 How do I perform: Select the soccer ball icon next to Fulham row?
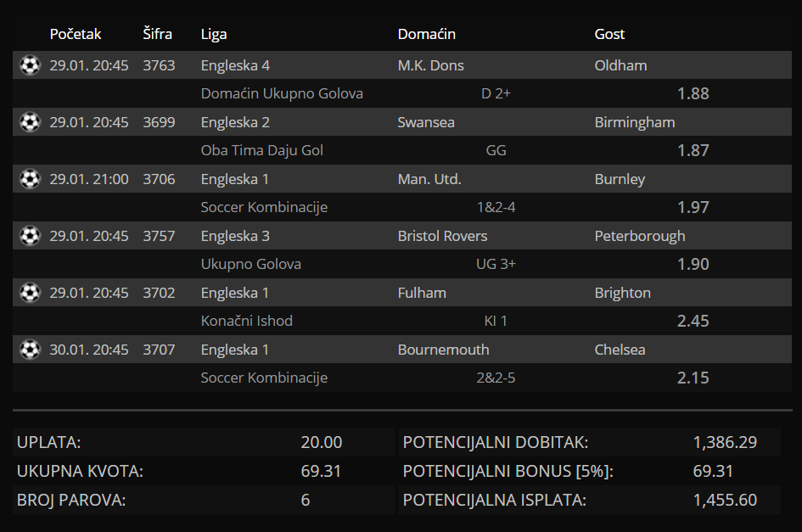pos(30,292)
